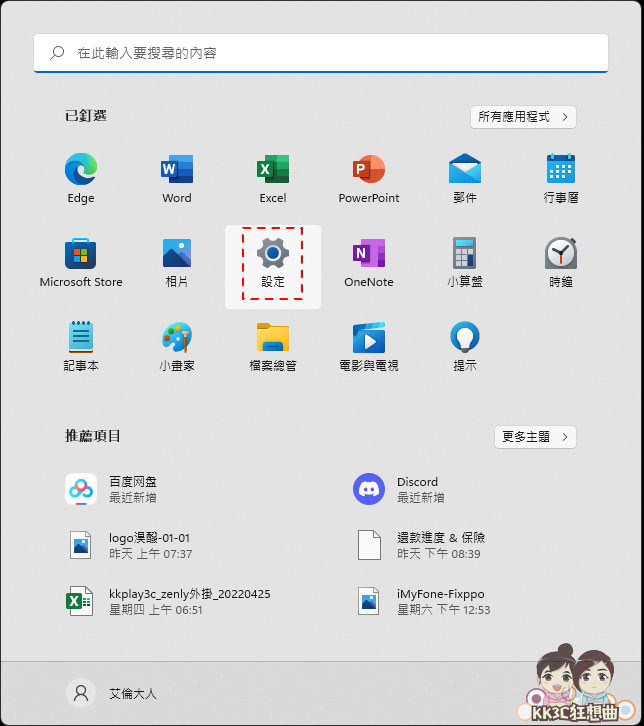644x726 pixels.
Task: Open the 時鐘 clock app
Action: [x=561, y=254]
